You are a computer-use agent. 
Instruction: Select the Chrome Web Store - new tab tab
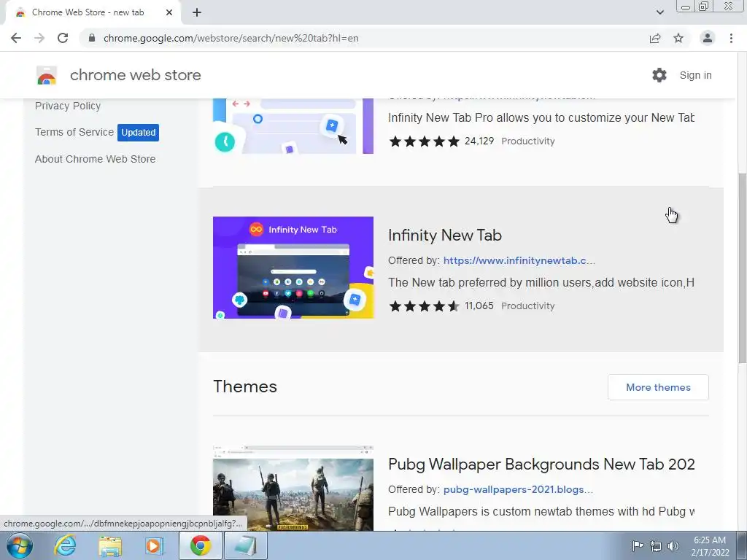[93, 12]
